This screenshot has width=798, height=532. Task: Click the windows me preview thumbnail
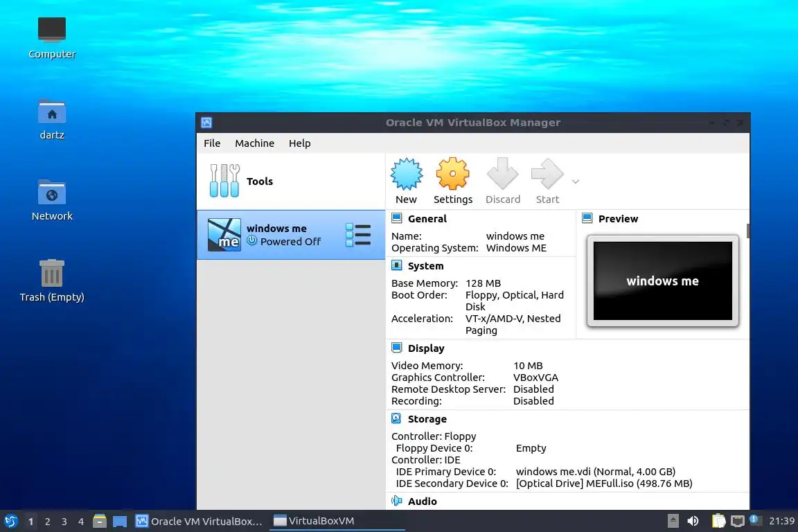click(x=663, y=281)
